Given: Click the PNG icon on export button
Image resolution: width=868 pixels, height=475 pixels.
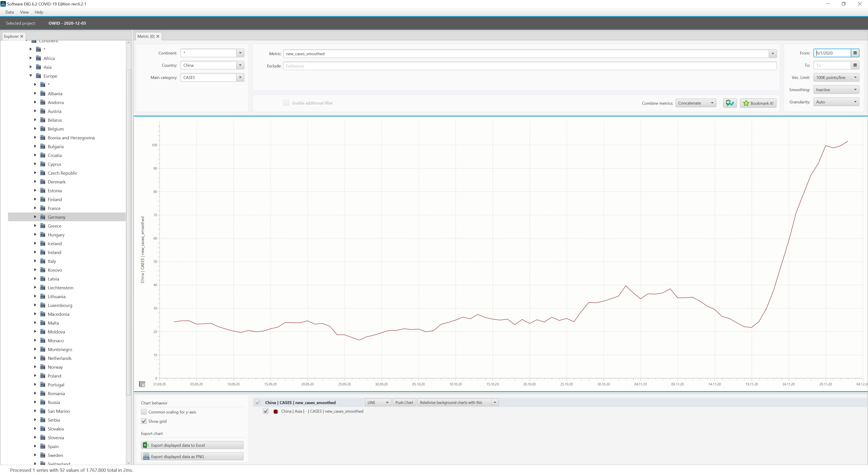Looking at the screenshot, I should [146, 456].
